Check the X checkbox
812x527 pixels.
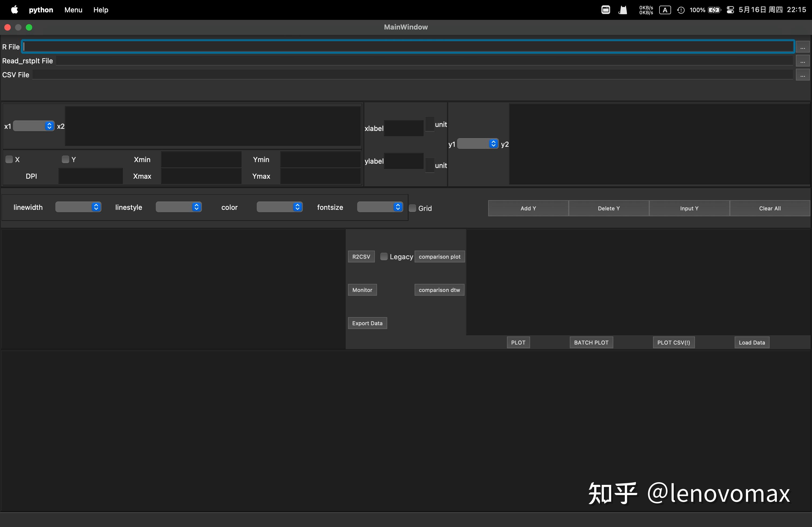pos(9,159)
